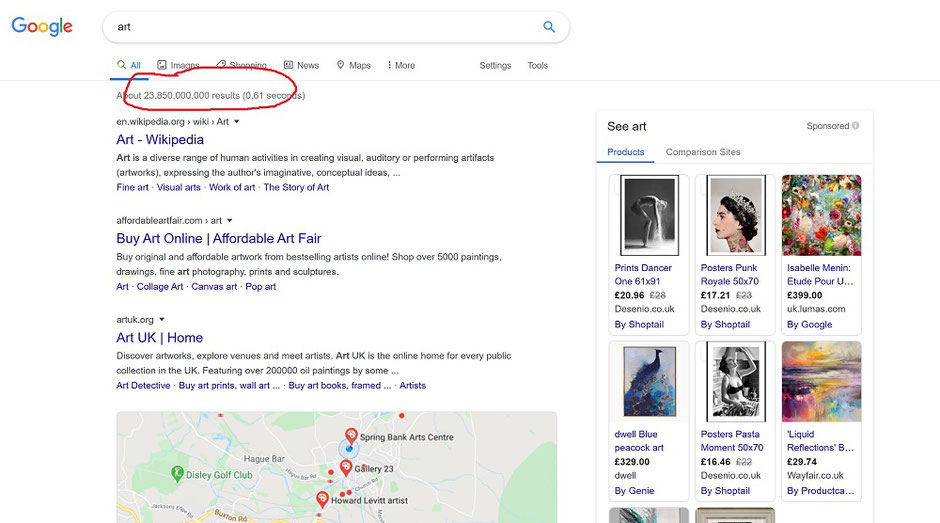Click the By Producta… link under Wayfair.co.uk
Screen dimensions: 940x523
820,491
